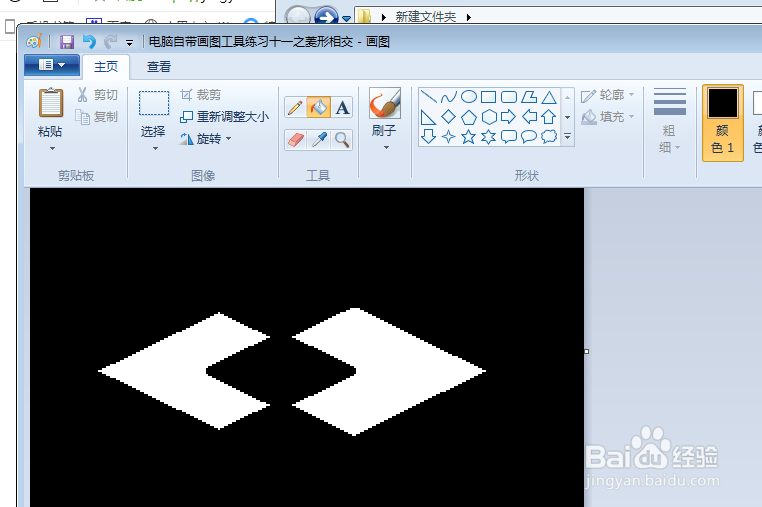Expand the shapes gallery with More arrow
This screenshot has width=762, height=507.
coord(568,138)
